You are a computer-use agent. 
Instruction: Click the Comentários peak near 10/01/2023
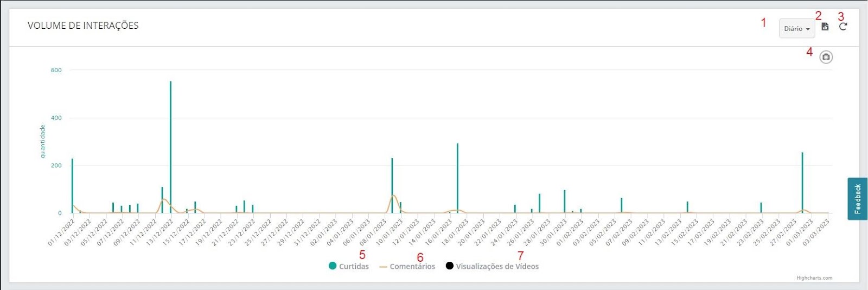click(393, 196)
